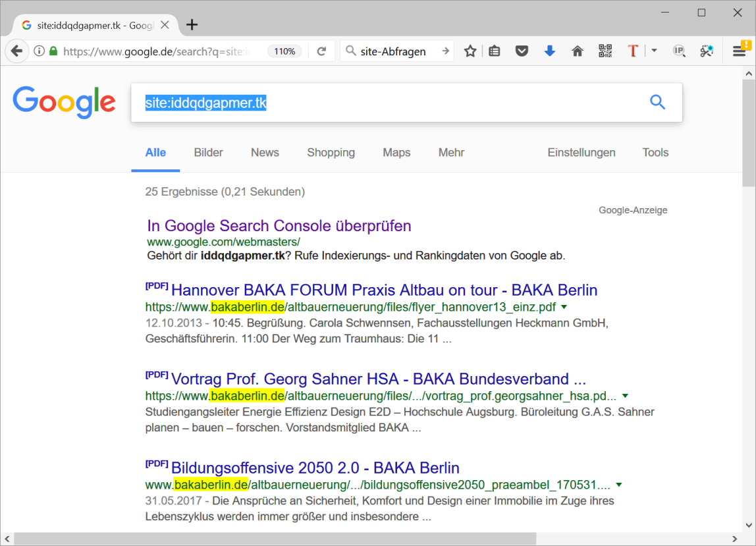Viewport: 756px width, 546px height.
Task: Open the dropdown arrow next to the T icon
Action: [655, 51]
